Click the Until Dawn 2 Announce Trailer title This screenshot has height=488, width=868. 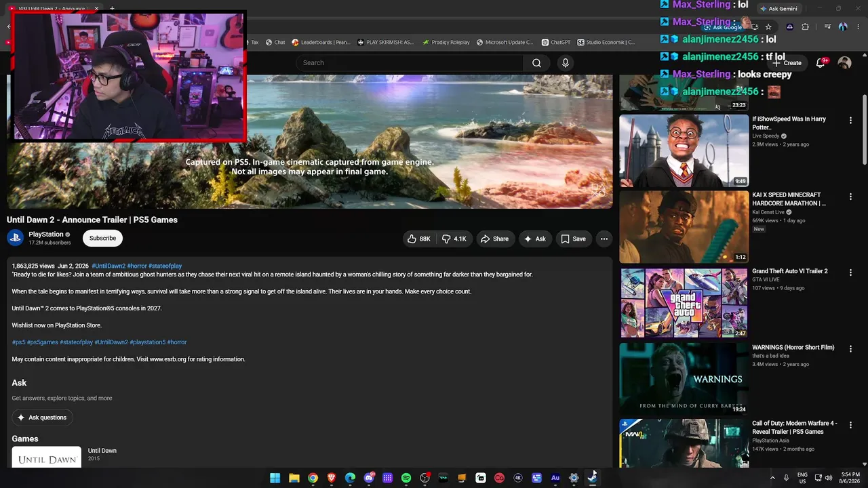(x=92, y=220)
